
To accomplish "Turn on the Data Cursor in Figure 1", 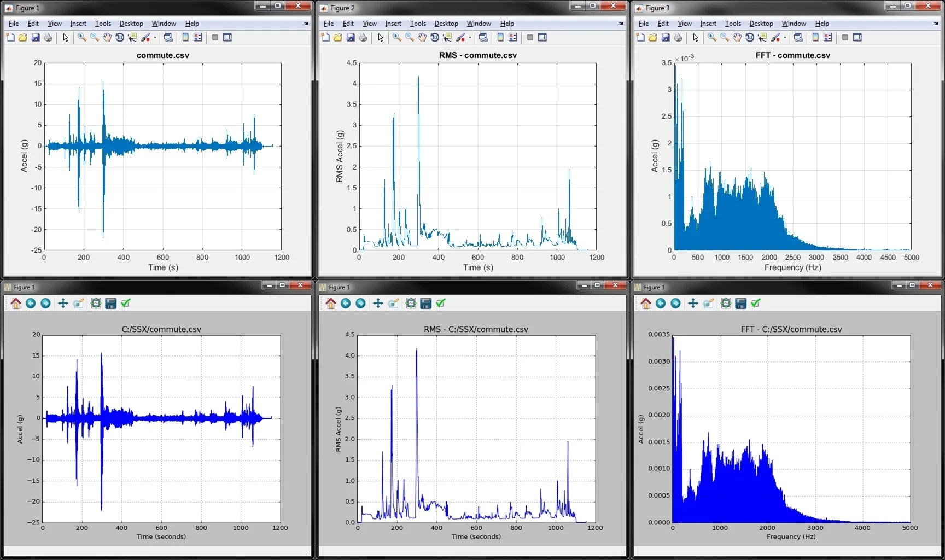I will [x=132, y=37].
